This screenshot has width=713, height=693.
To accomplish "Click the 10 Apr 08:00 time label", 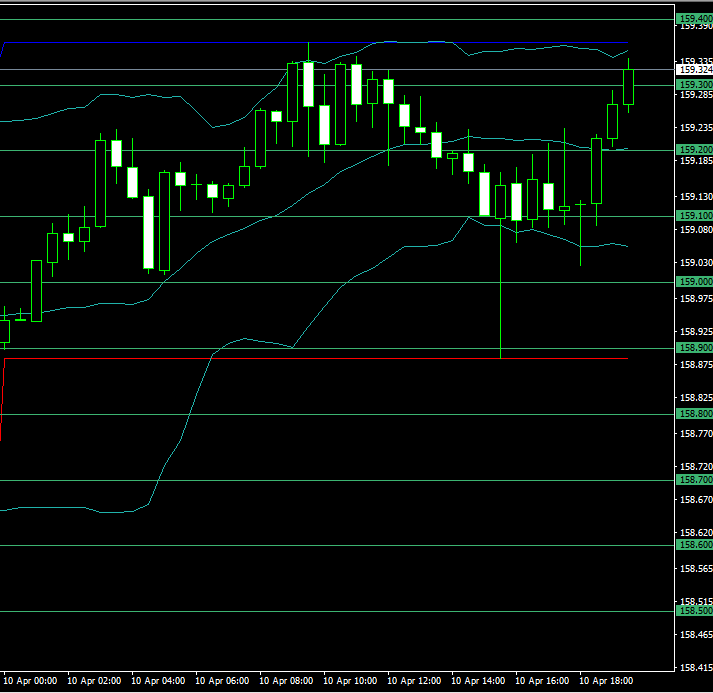I will [286, 681].
